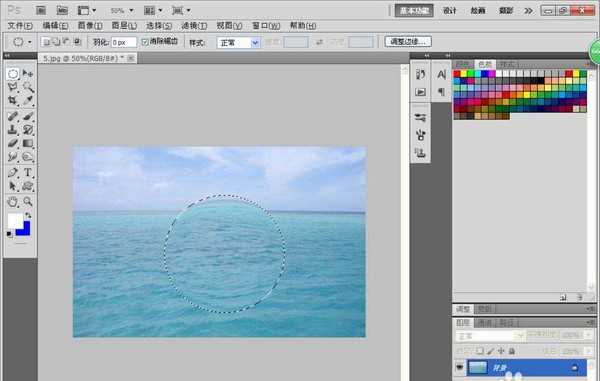Image resolution: width=600 pixels, height=381 pixels.
Task: Select the Polygonal Lasso tool
Action: (x=13, y=87)
